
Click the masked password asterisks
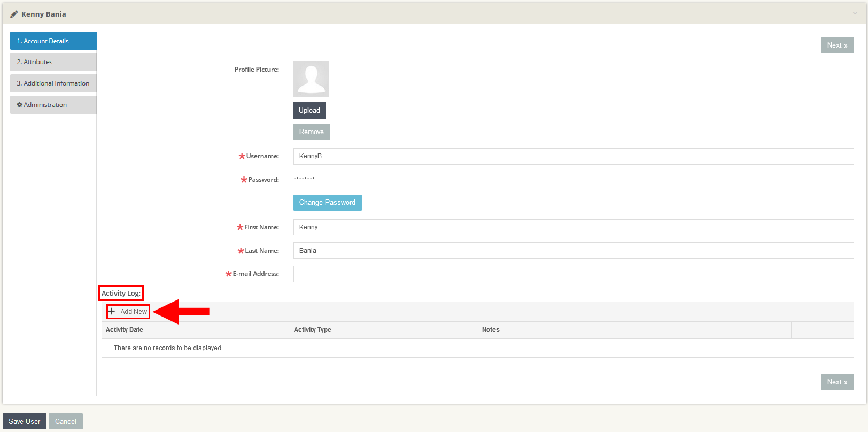[x=304, y=179]
